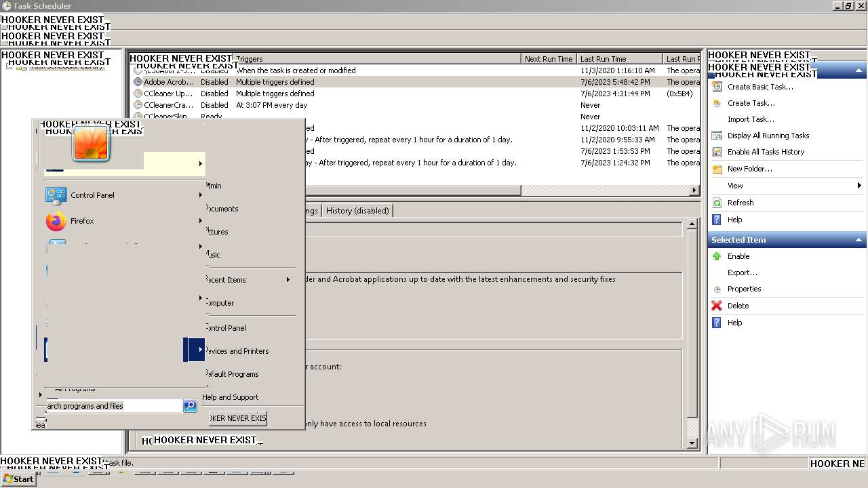This screenshot has height=488, width=868.
Task: Click the user account flower picture
Action: coord(91,143)
